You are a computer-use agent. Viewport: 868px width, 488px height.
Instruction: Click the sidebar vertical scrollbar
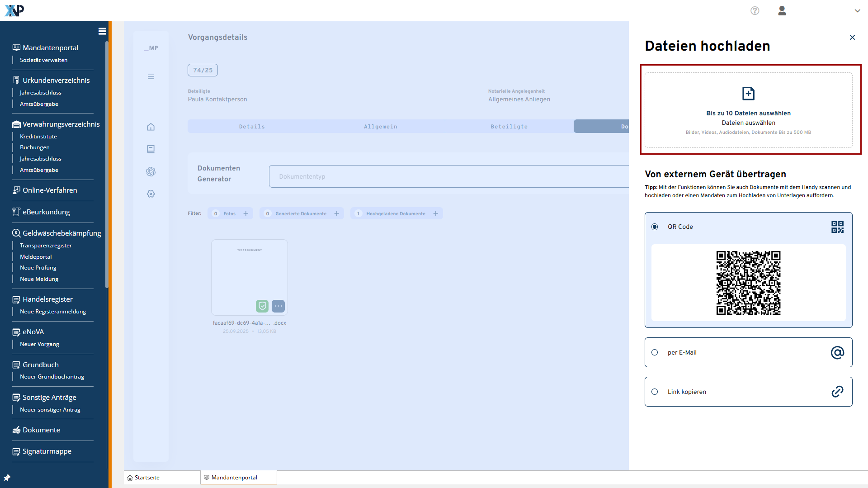click(x=107, y=165)
